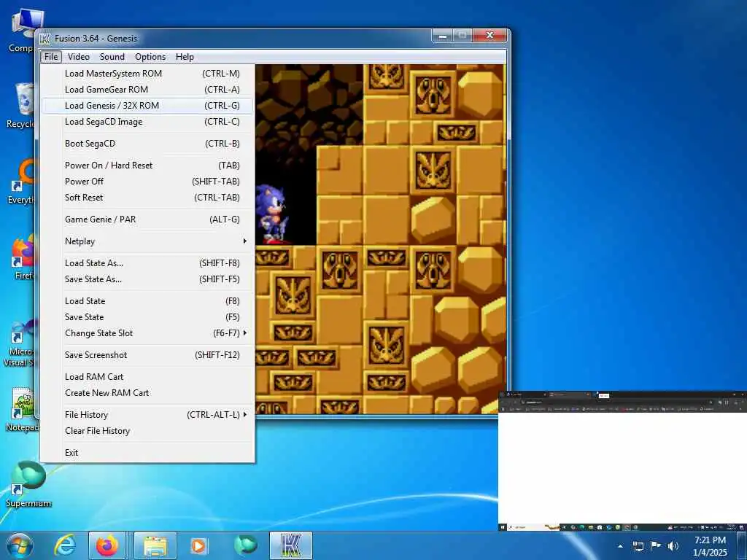Choose Load MasterSystem ROM
747x560 pixels.
tap(147, 74)
